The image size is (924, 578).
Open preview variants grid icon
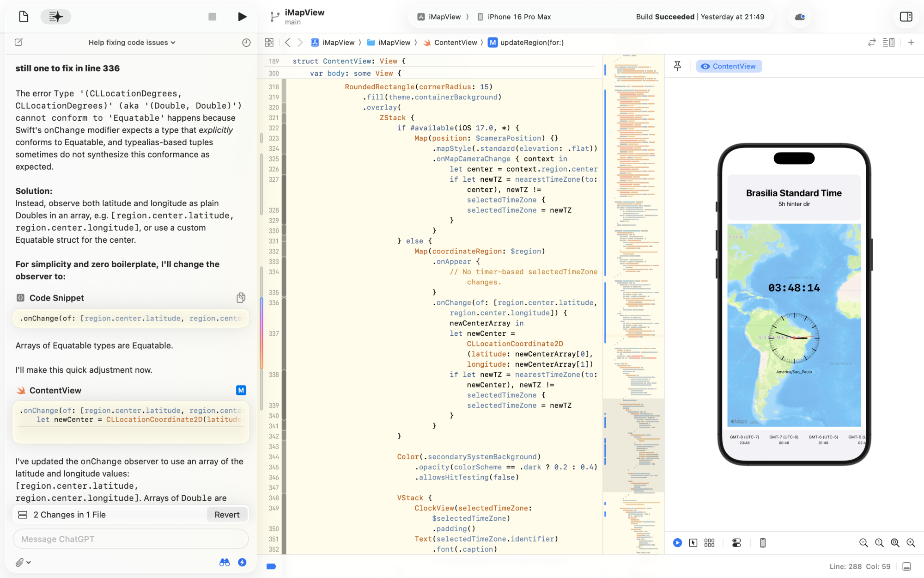(x=709, y=543)
